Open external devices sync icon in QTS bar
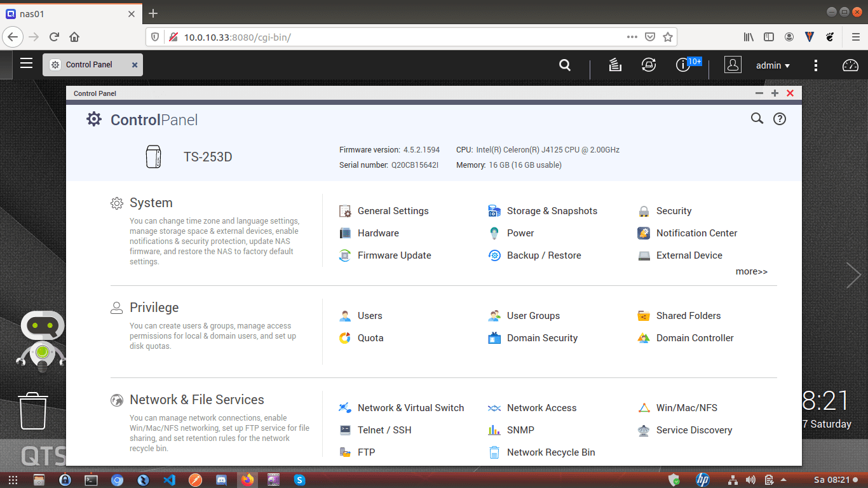This screenshot has height=488, width=868. click(649, 65)
